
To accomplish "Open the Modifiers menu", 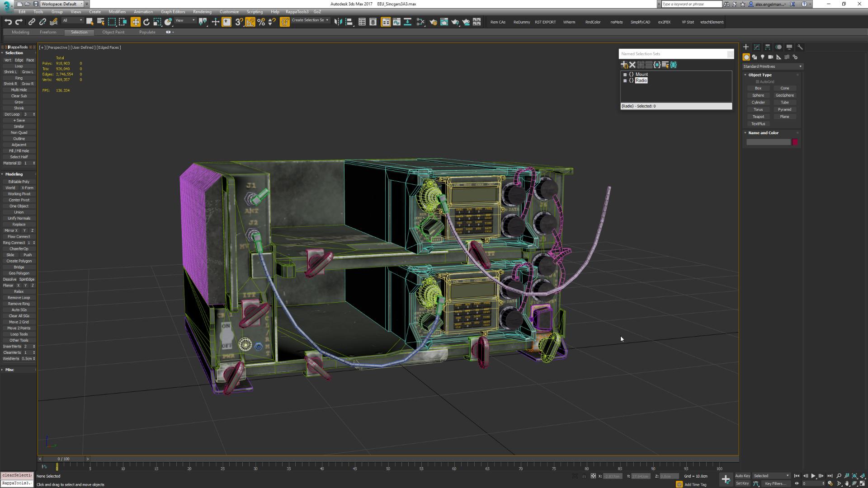I will click(x=117, y=12).
